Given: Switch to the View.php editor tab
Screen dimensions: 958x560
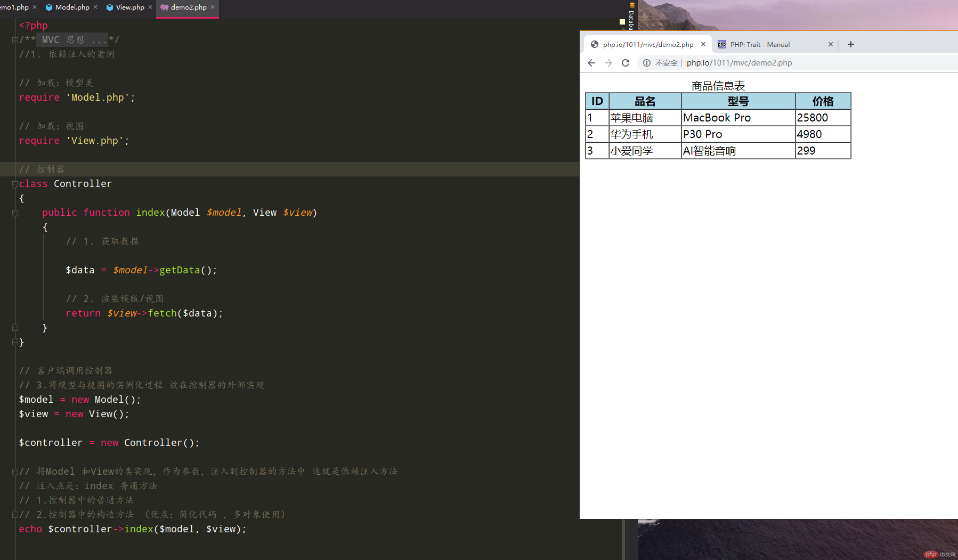Looking at the screenshot, I should (129, 7).
